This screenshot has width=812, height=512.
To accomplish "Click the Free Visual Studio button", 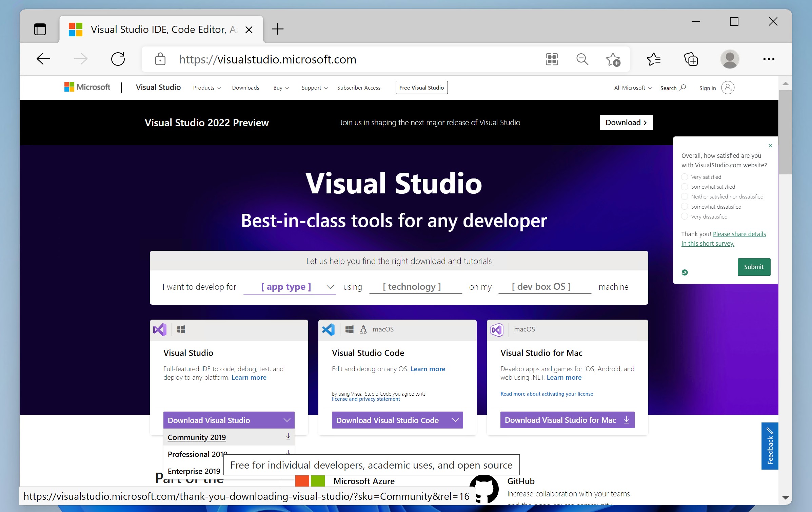I will [x=421, y=88].
